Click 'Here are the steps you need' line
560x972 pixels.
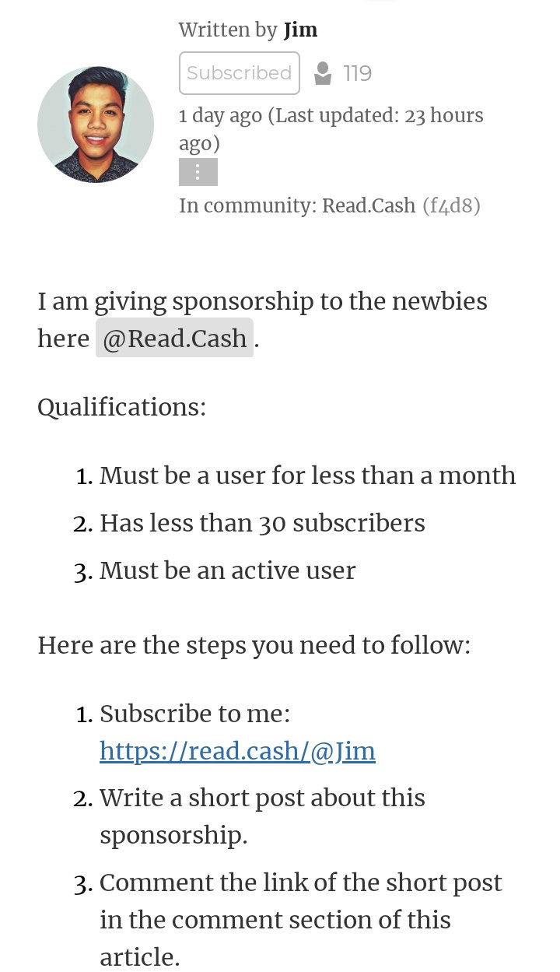coord(254,645)
